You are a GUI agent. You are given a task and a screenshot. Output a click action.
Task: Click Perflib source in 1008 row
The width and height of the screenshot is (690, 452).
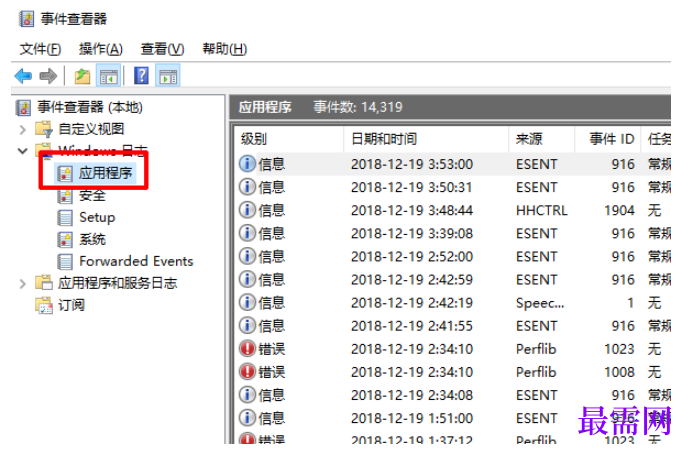tap(536, 372)
